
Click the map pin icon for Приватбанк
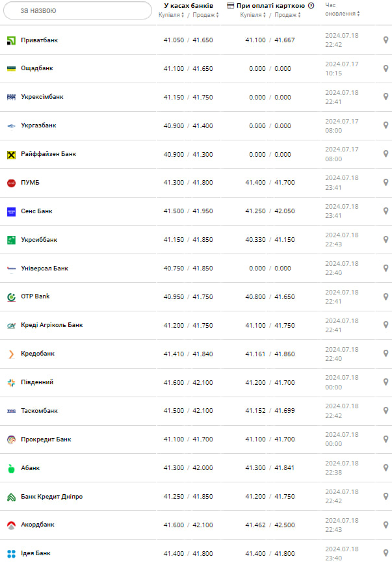coord(385,40)
